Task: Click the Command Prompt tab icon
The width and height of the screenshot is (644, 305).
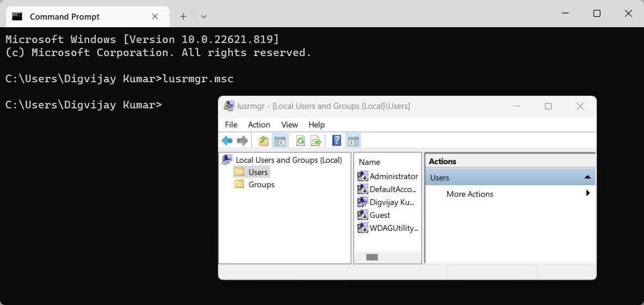Action: pos(17,16)
